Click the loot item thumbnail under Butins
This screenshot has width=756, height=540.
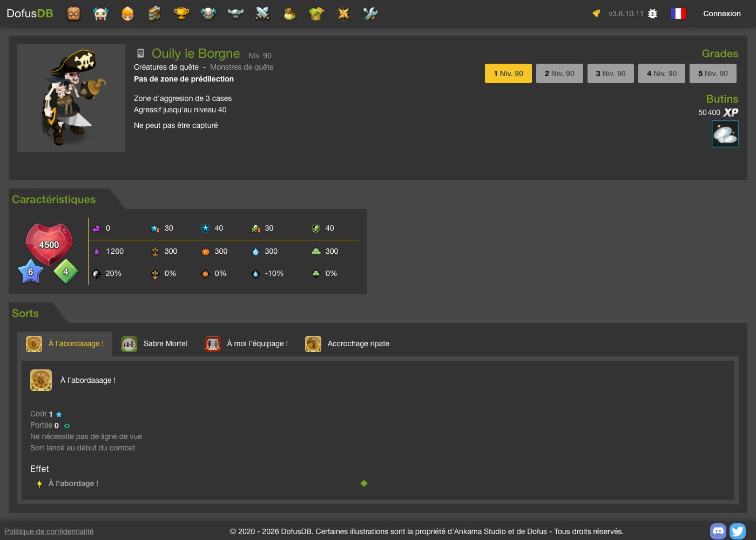[x=725, y=134]
